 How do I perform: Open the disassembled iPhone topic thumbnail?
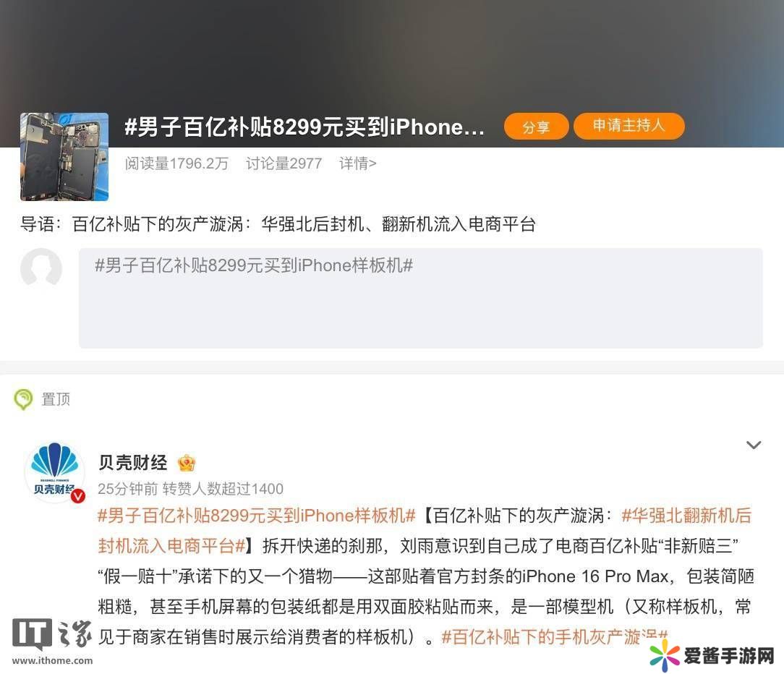point(64,156)
